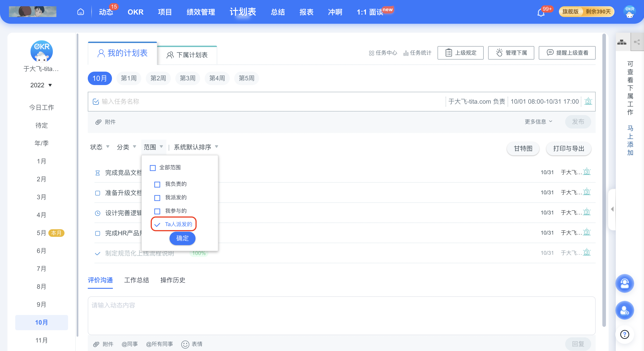Click the company logo image top left
The width and height of the screenshot is (644, 351).
32,12
